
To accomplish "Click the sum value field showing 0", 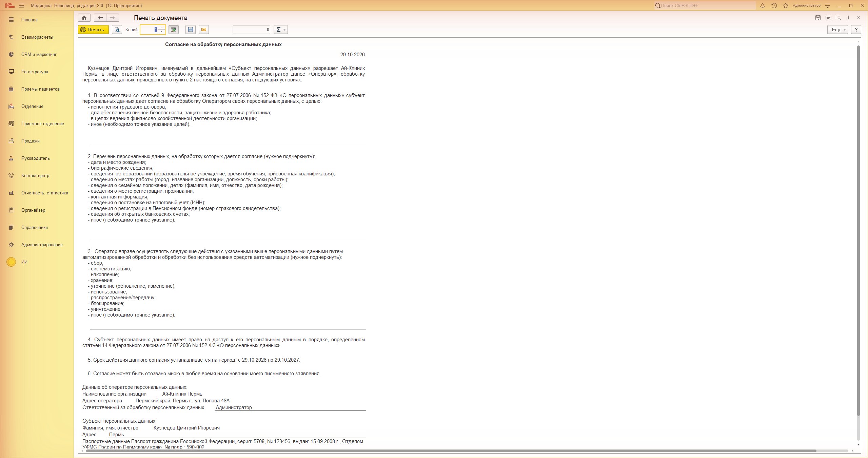I will (x=251, y=30).
